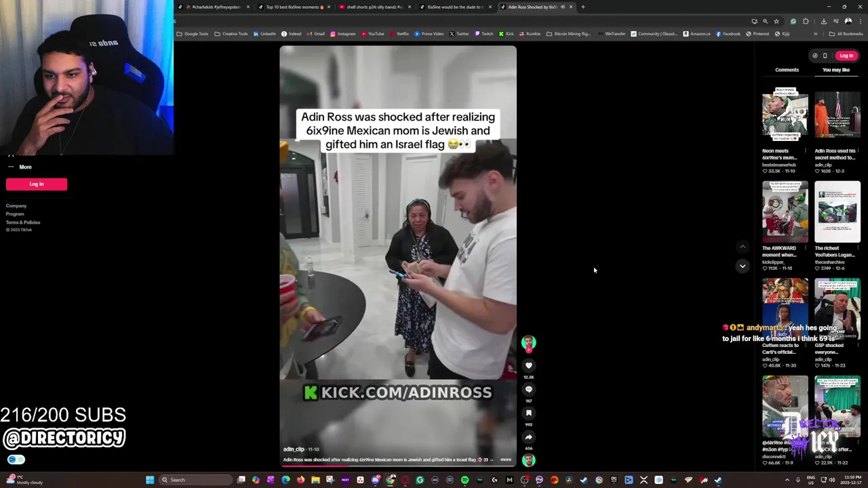The image size is (868, 488).
Task: Expand the Creative Tools bookmark folder
Action: tap(231, 34)
